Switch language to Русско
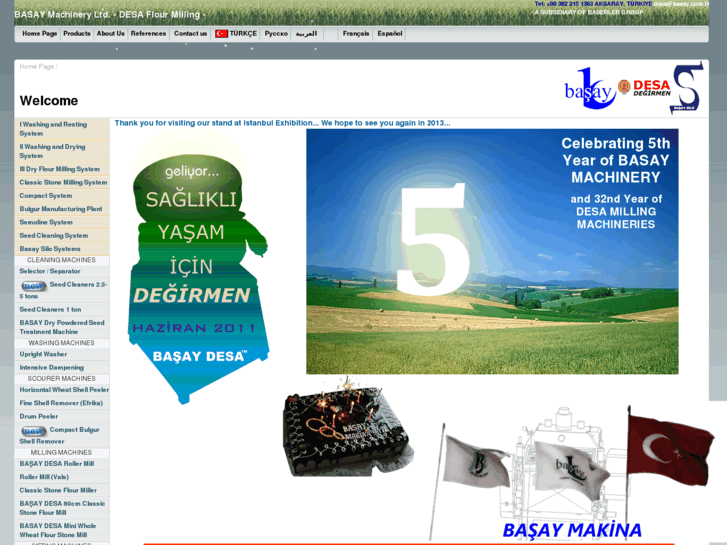 point(276,33)
